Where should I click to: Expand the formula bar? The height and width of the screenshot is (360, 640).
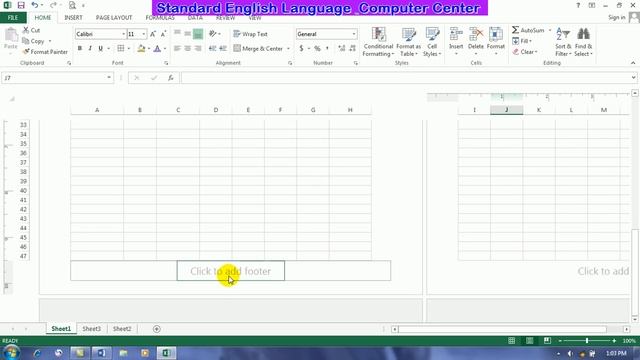(633, 78)
